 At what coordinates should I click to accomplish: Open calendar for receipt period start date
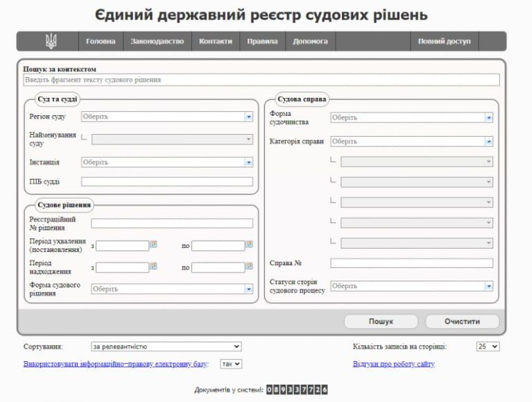coord(154,267)
